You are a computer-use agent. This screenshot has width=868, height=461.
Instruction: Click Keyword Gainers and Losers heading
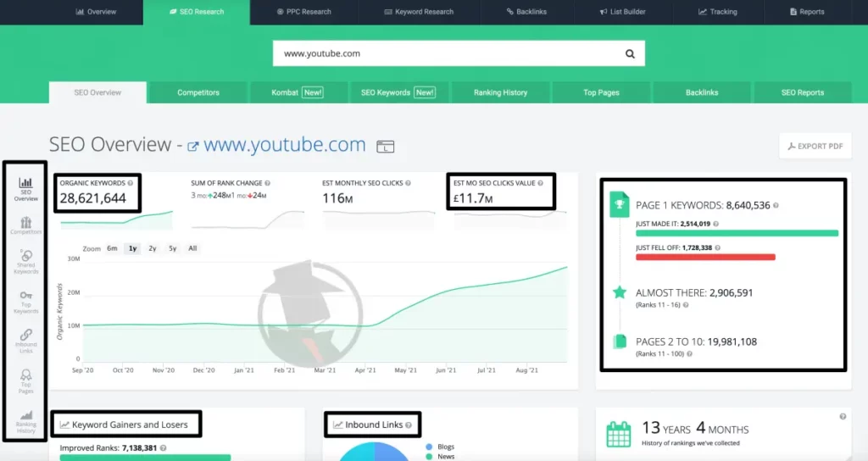tap(130, 425)
